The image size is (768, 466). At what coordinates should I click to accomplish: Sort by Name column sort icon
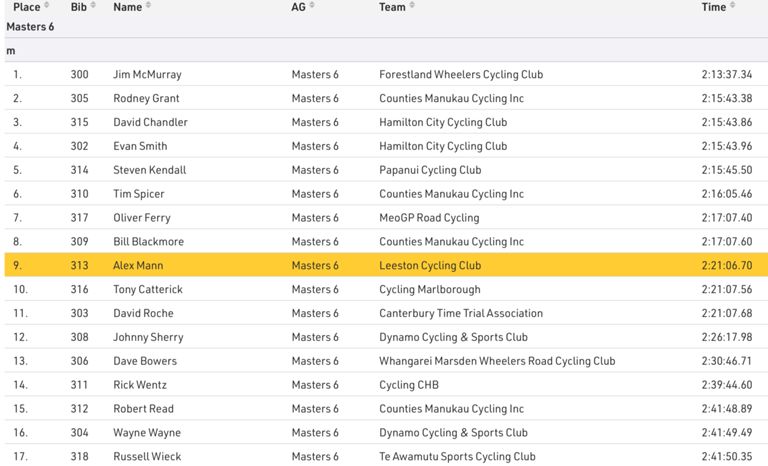(x=148, y=5)
